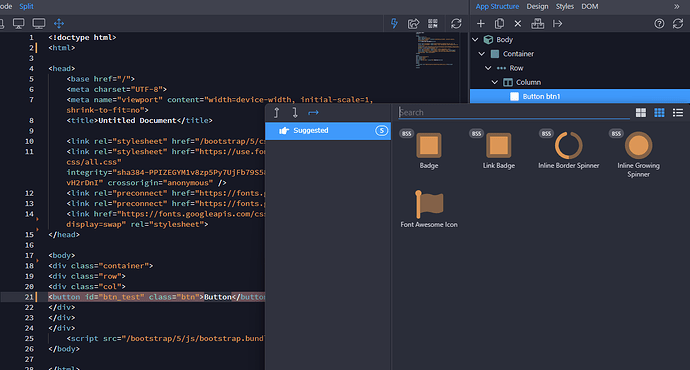
Task: Click the </body> closing tag
Action: [x=64, y=349]
